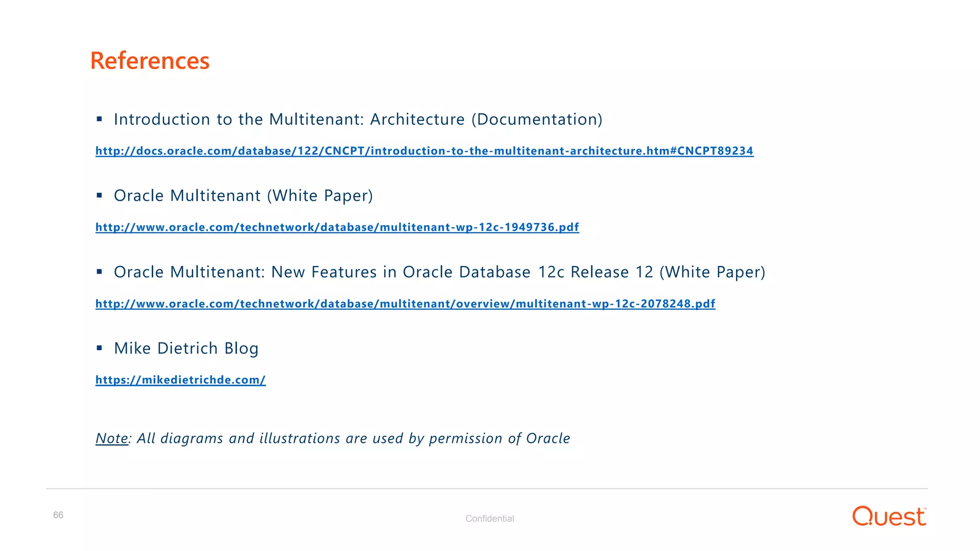Open the multitenant-wp-12c-2078248.pdf link
Image resolution: width=980 pixels, height=551 pixels.
(405, 304)
